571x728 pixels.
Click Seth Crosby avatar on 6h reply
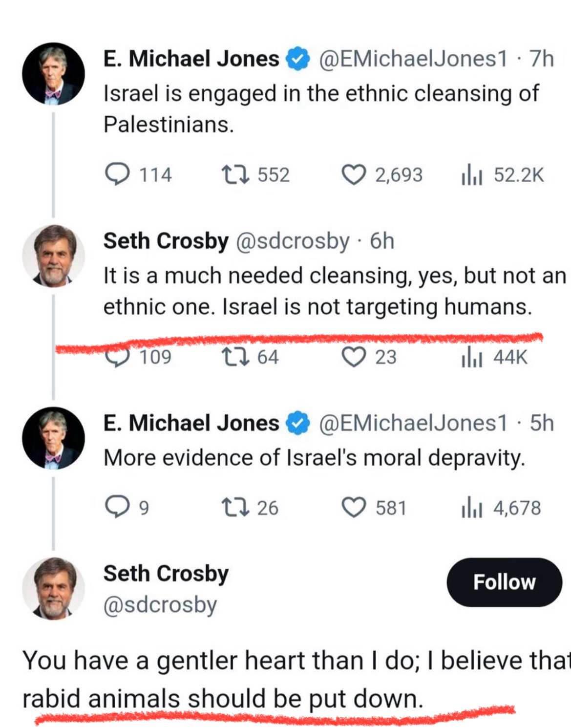53,256
